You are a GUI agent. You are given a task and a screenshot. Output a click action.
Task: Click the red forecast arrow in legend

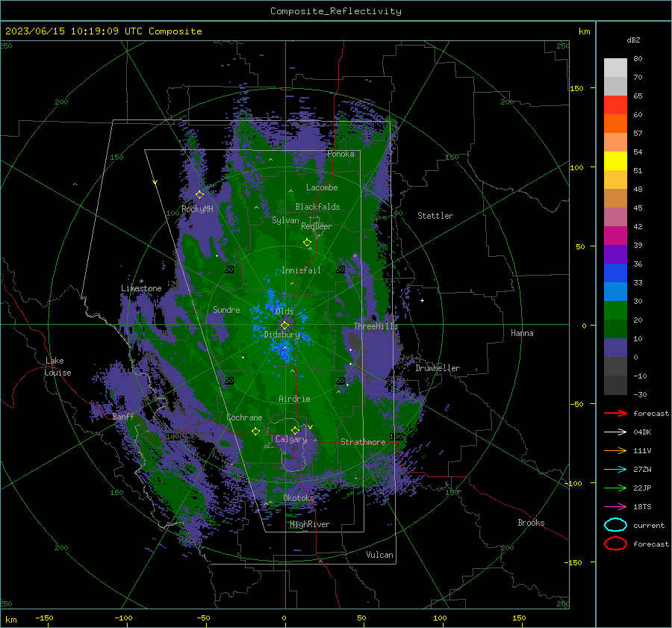coord(615,413)
